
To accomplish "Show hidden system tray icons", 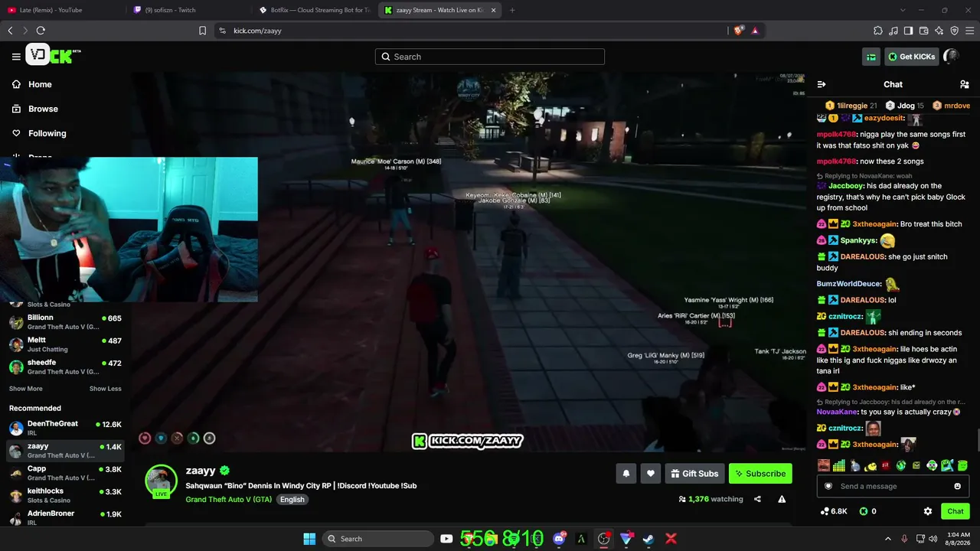I will 888,539.
